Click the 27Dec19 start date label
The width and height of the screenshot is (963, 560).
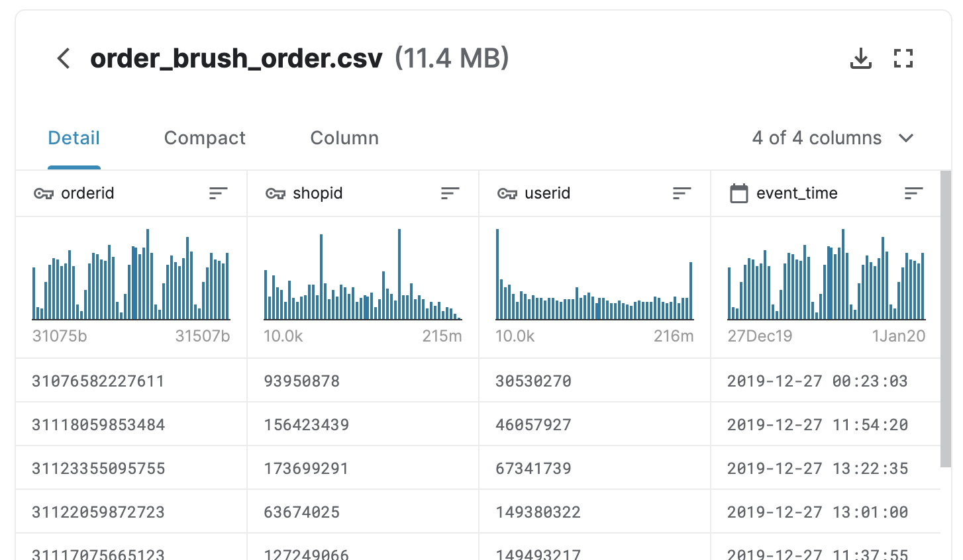(x=760, y=336)
